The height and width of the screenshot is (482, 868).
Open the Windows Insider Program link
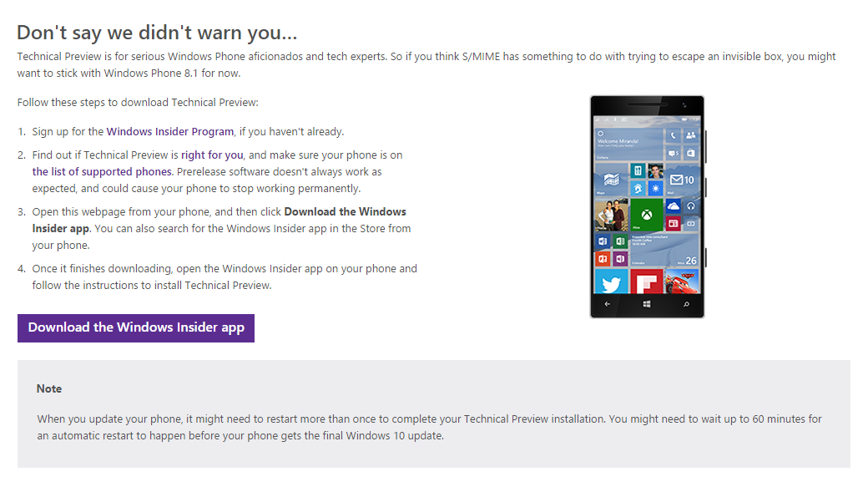click(170, 132)
